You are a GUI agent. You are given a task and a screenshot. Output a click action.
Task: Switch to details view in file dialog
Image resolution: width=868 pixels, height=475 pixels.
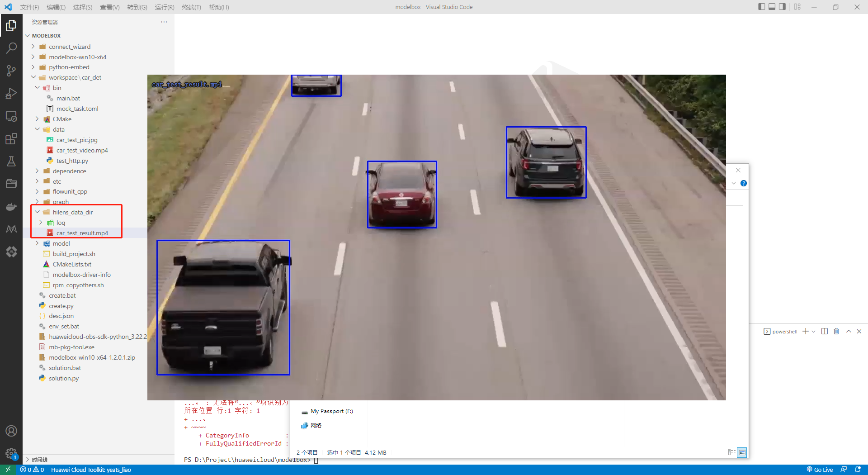pyautogui.click(x=732, y=452)
